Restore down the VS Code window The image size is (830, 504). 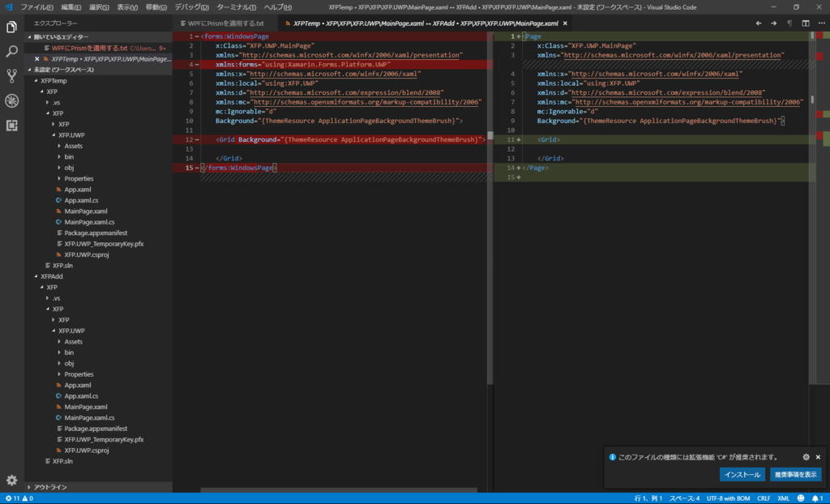tap(796, 6)
